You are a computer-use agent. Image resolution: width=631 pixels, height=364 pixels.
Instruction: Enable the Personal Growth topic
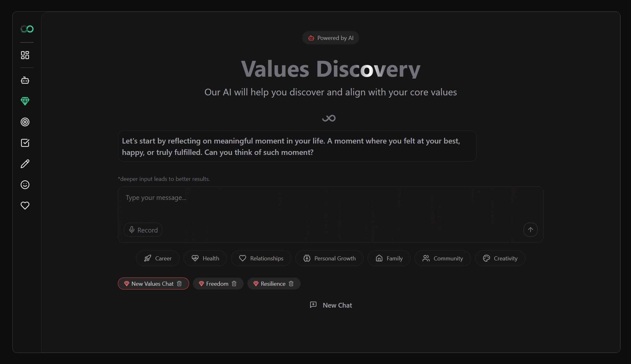[x=329, y=258]
